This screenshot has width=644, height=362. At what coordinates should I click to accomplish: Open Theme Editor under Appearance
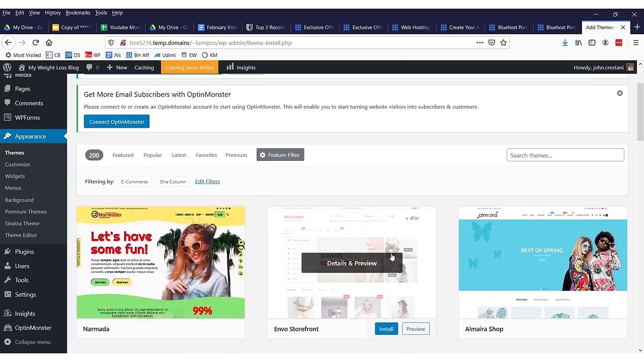[21, 235]
